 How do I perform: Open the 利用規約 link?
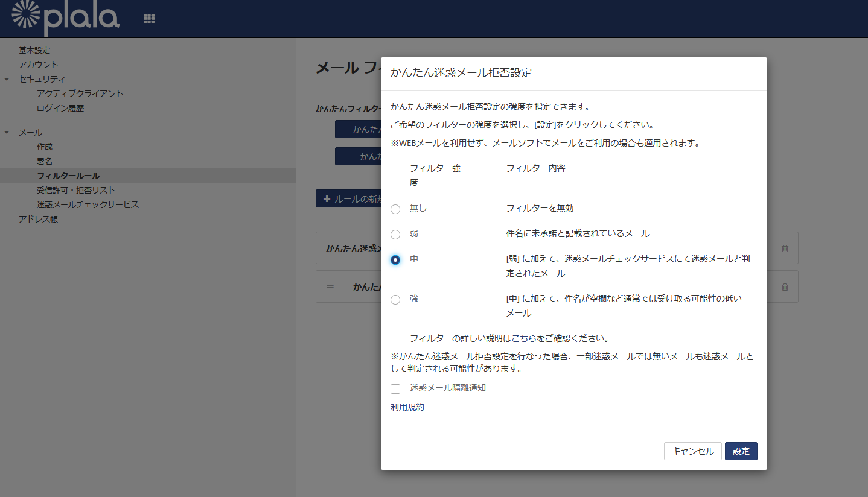point(407,407)
